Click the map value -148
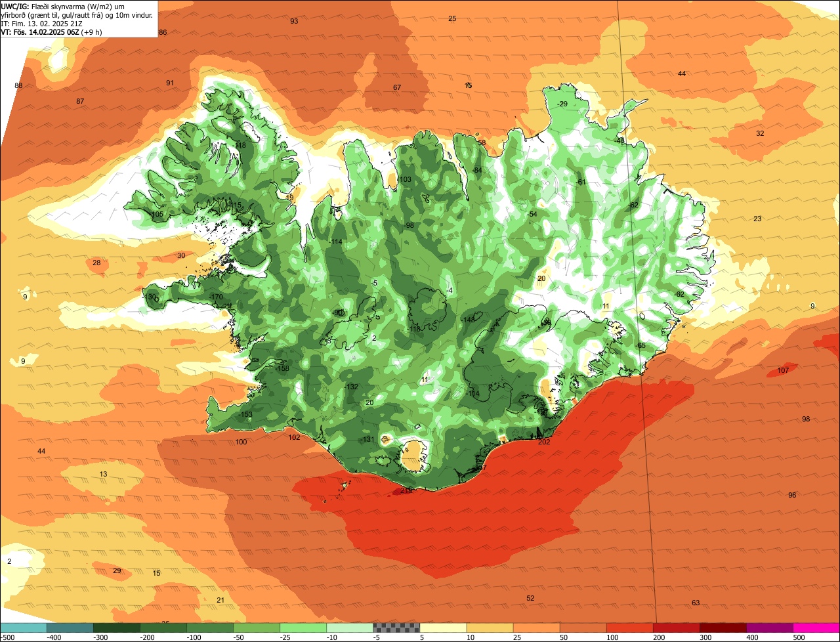 point(468,320)
